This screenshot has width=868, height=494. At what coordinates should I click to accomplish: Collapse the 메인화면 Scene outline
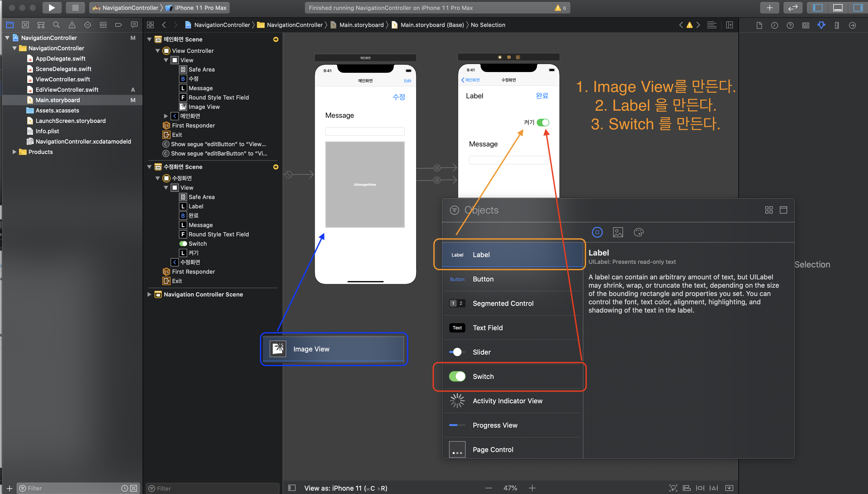(x=149, y=39)
